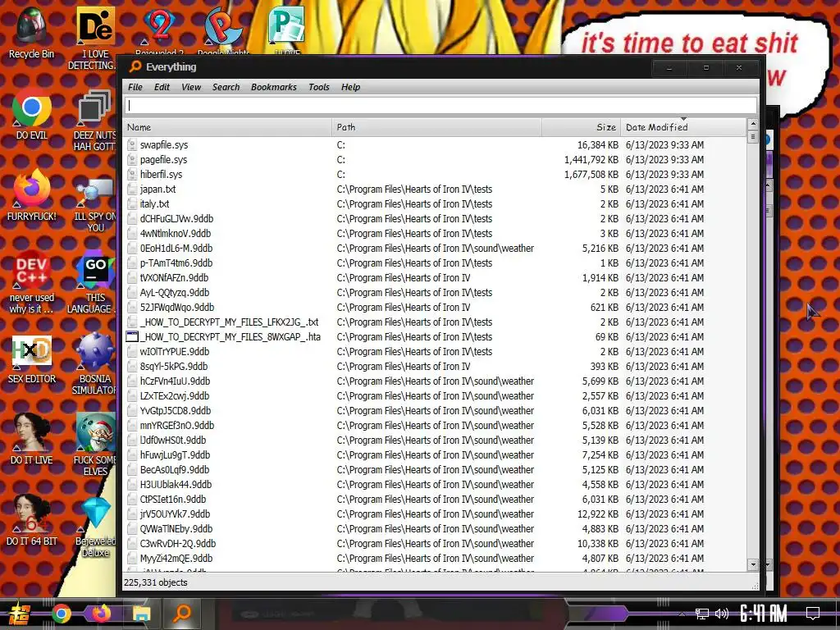Open the 'DO IT 64 BIT' icon

(x=31, y=521)
